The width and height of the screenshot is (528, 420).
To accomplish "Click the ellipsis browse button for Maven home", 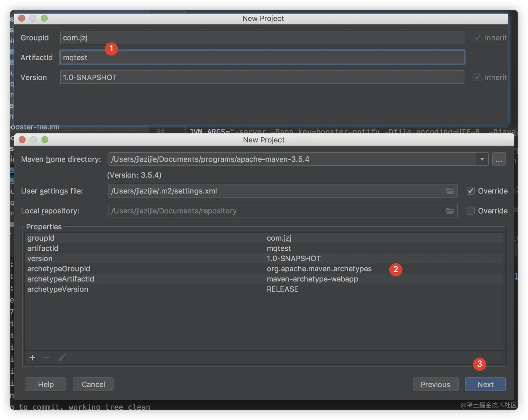I will click(499, 159).
